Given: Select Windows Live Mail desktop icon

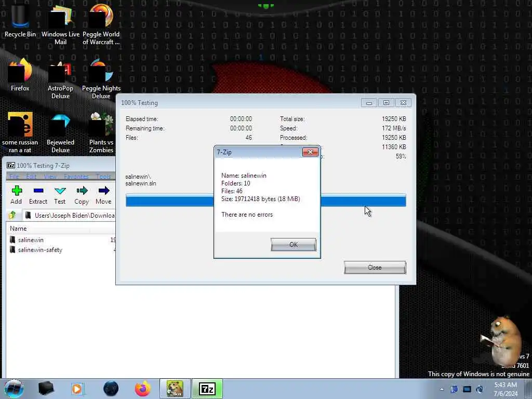Looking at the screenshot, I should point(60,24).
